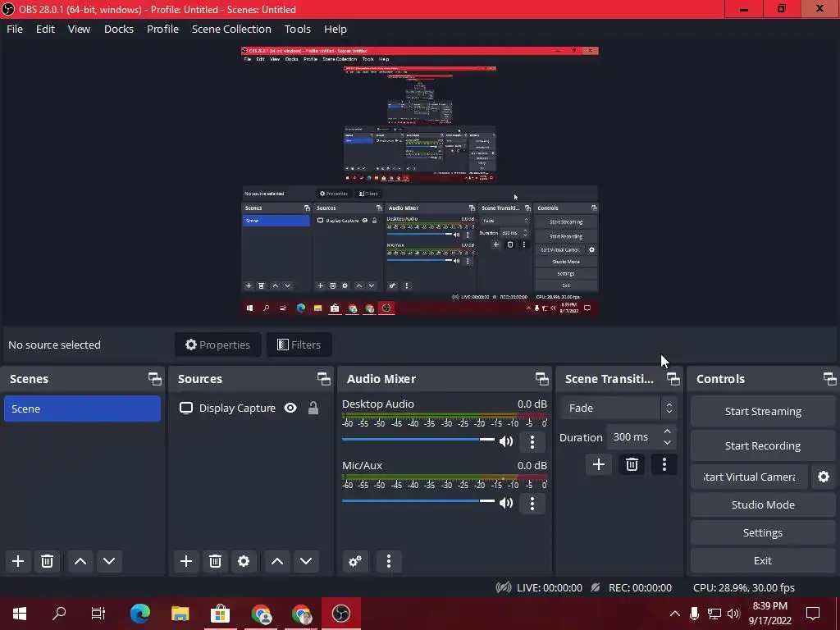The image size is (840, 630).
Task: Open the File menu
Action: pyautogui.click(x=15, y=29)
